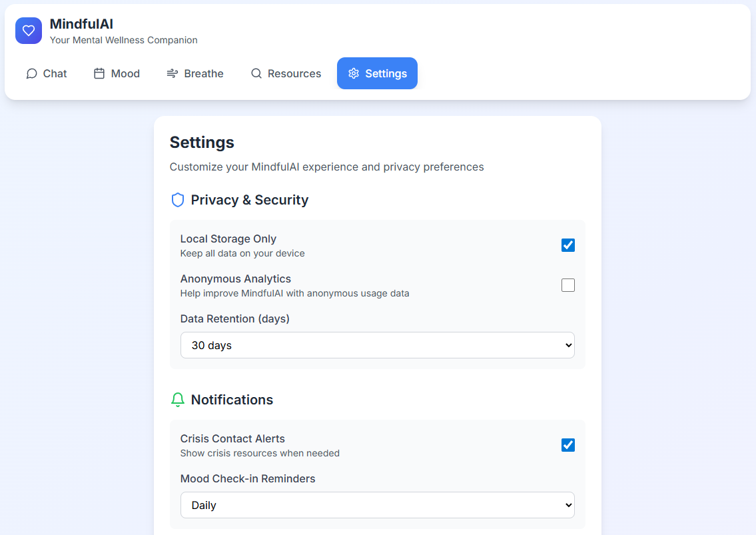Disable the Local Storage Only checkbox
Viewport: 756px width, 535px height.
point(568,245)
